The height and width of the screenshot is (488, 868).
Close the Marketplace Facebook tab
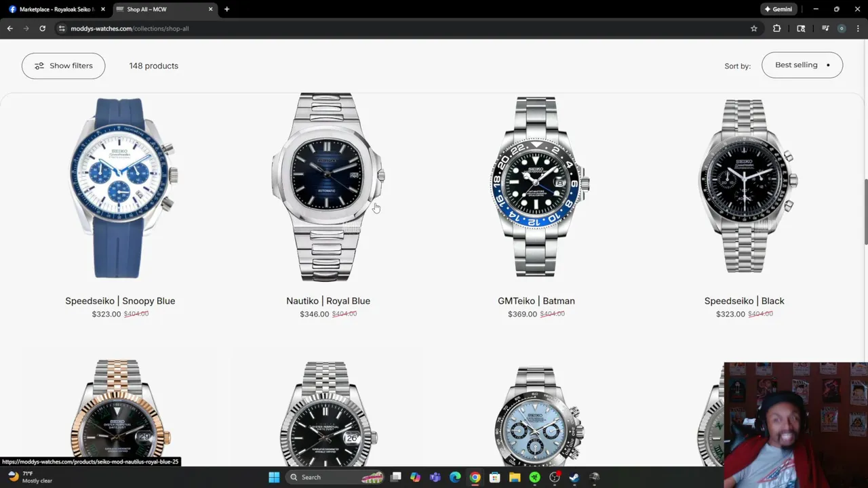pyautogui.click(x=103, y=9)
